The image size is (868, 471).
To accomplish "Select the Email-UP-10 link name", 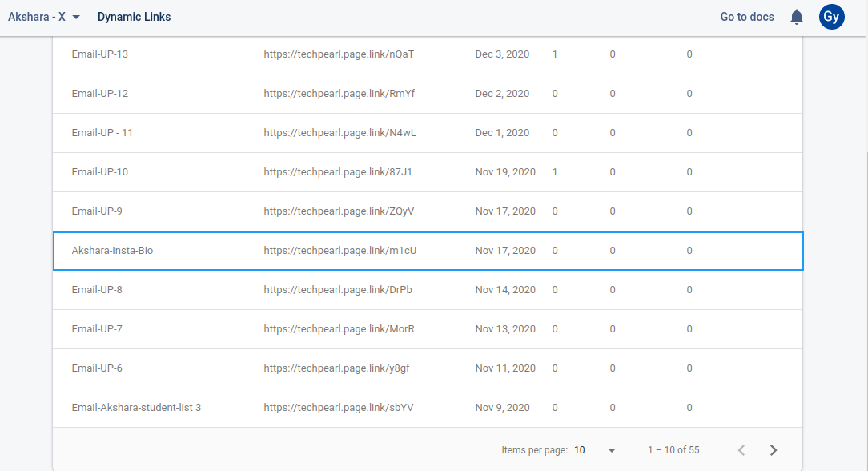I will 99,172.
